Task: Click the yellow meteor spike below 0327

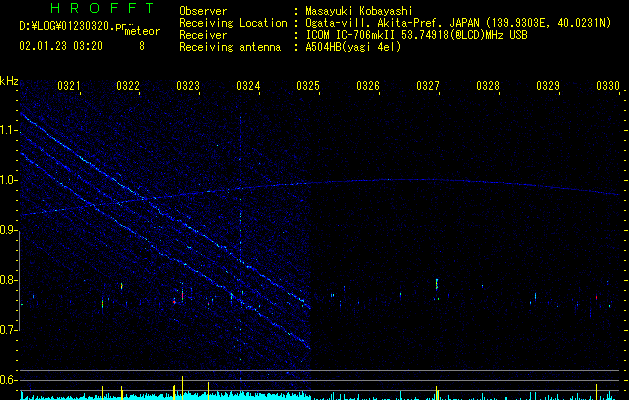Action: 436,392
